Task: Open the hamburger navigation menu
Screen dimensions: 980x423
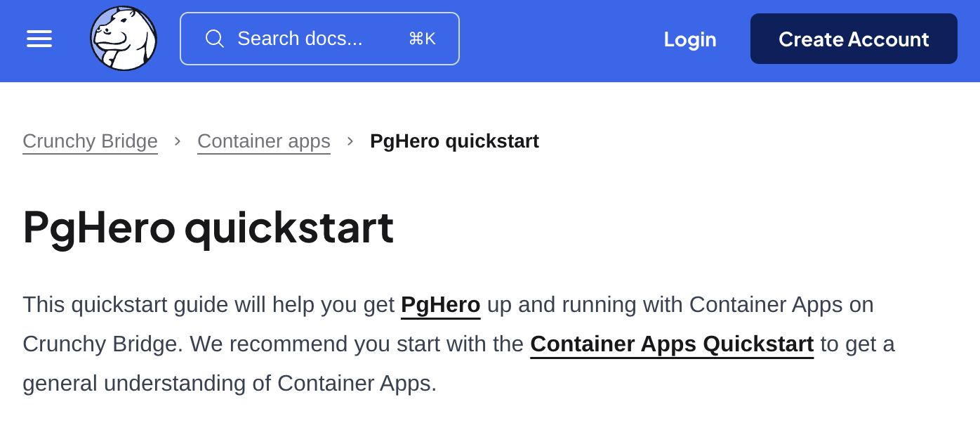Action: (x=39, y=39)
